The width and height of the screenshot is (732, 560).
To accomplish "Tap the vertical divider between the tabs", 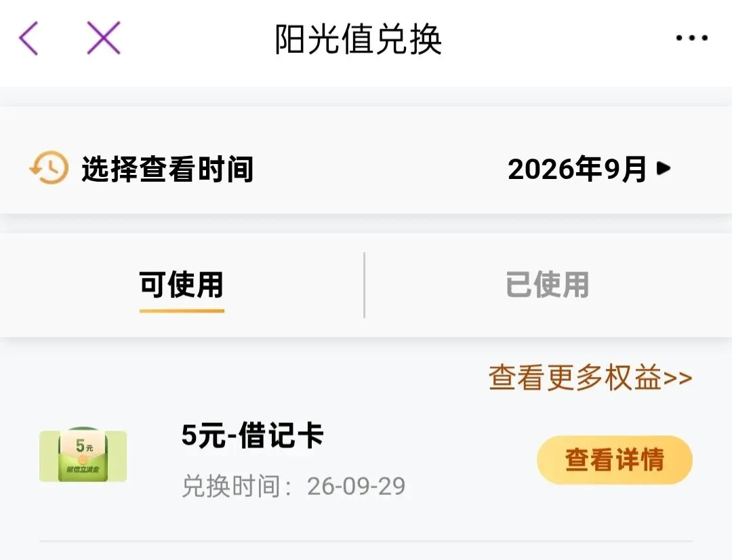I will (364, 285).
